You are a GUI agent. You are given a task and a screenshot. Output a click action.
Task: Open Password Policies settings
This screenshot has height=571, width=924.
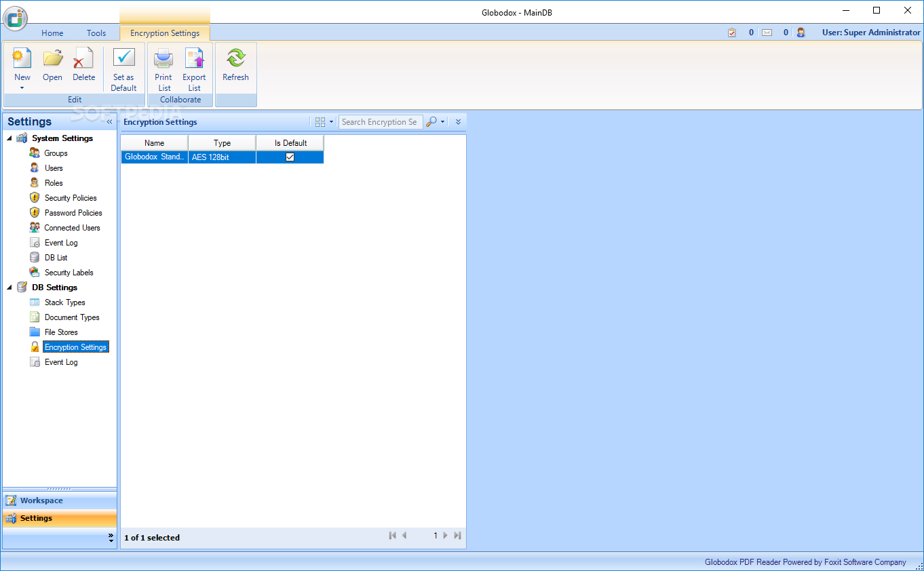point(73,213)
